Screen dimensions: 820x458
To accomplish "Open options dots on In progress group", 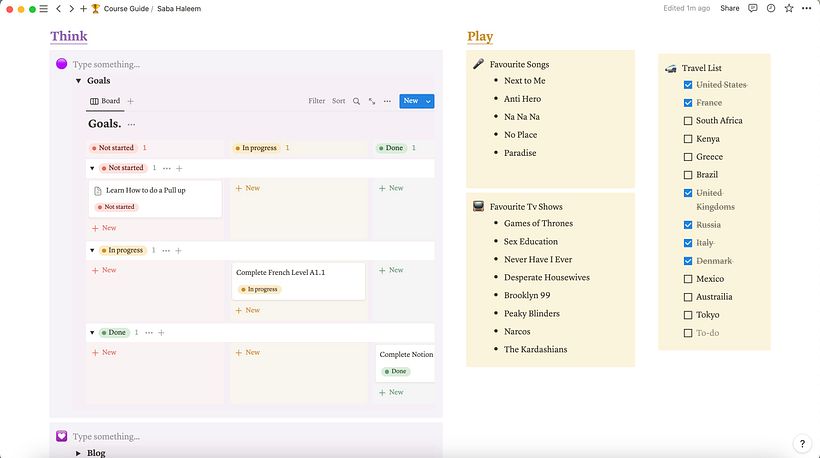I will point(166,250).
